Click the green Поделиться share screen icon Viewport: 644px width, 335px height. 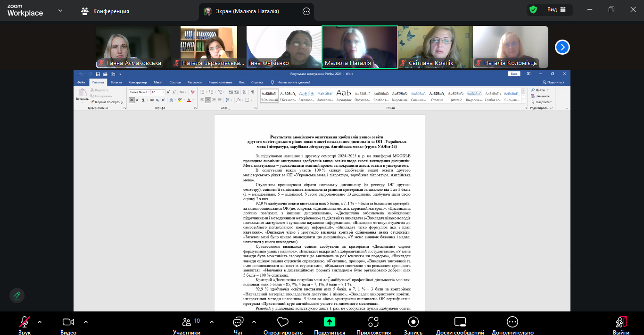click(329, 322)
